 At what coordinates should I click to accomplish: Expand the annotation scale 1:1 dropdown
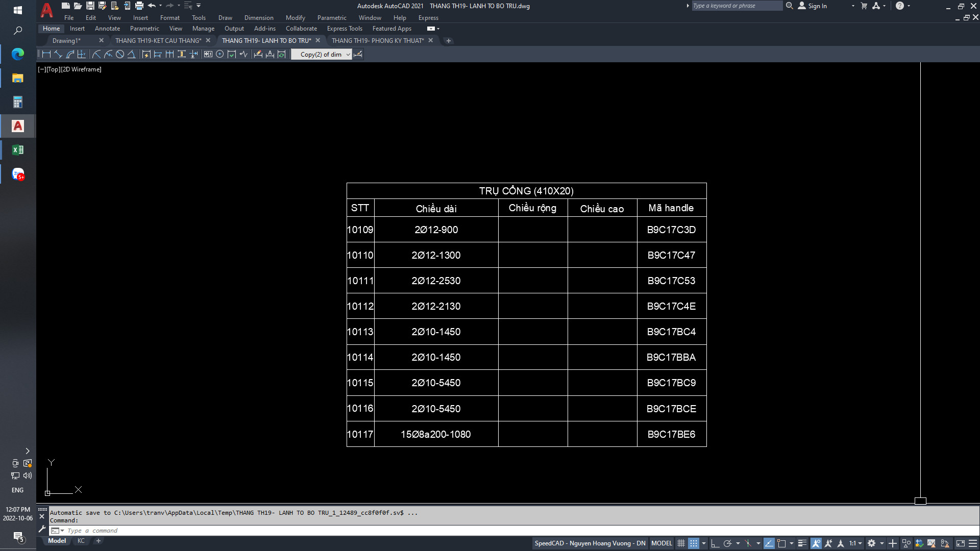coord(860,543)
